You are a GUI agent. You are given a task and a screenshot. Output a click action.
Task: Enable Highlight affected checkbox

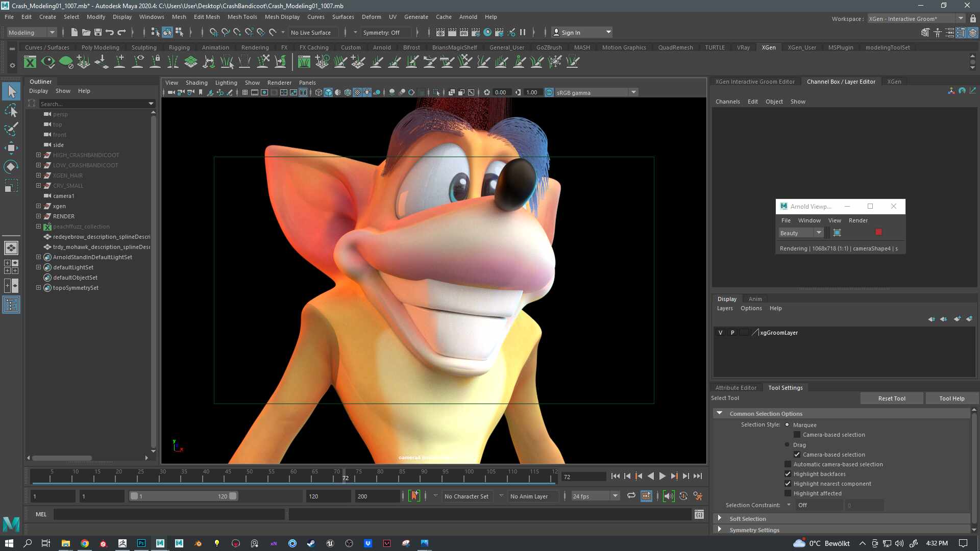[x=788, y=493]
